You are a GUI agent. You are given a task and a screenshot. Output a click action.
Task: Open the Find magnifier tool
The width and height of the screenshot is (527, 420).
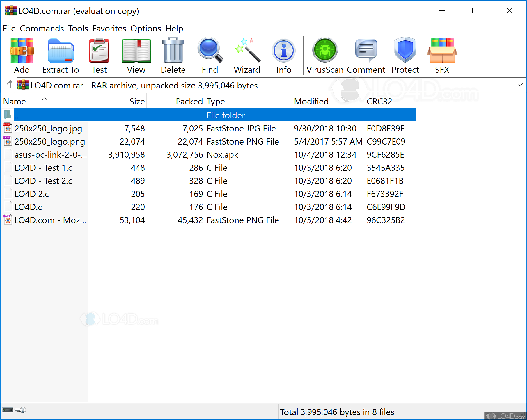[210, 55]
